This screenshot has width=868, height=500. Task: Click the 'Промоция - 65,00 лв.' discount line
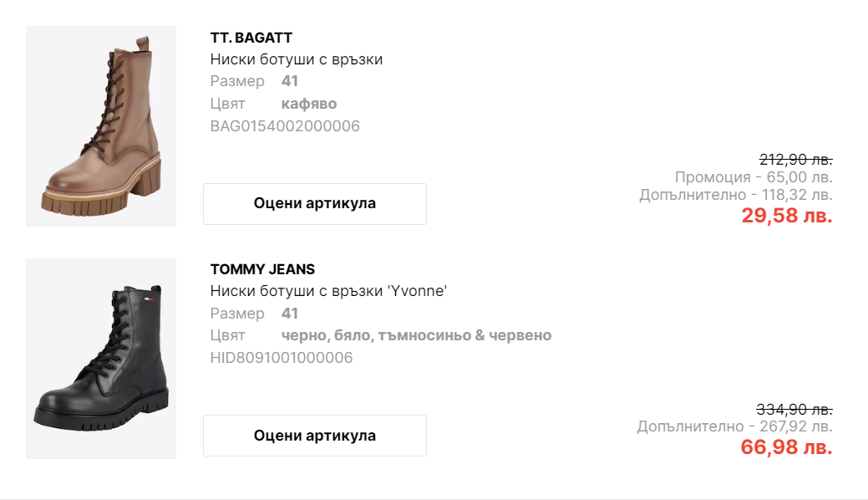click(x=754, y=177)
